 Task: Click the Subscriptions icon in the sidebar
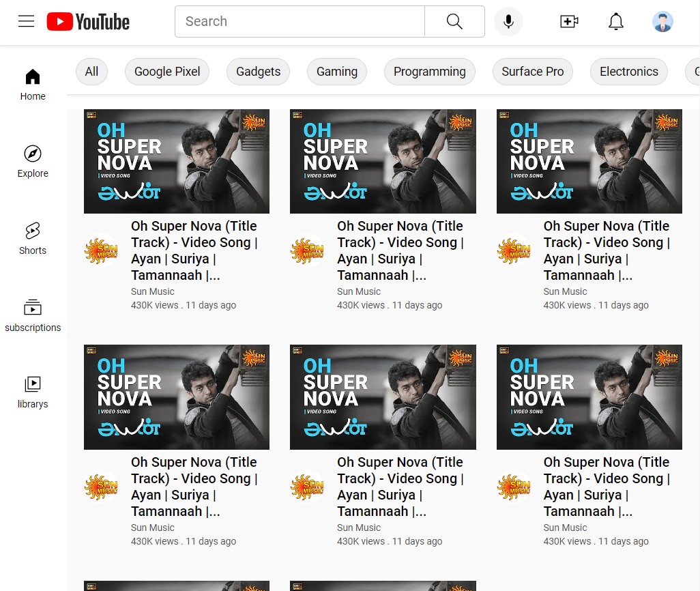pos(32,308)
